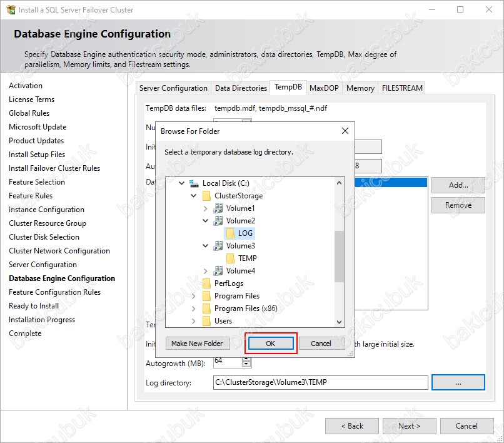The image size is (504, 443).
Task: Click the Users folder icon
Action: coord(206,321)
